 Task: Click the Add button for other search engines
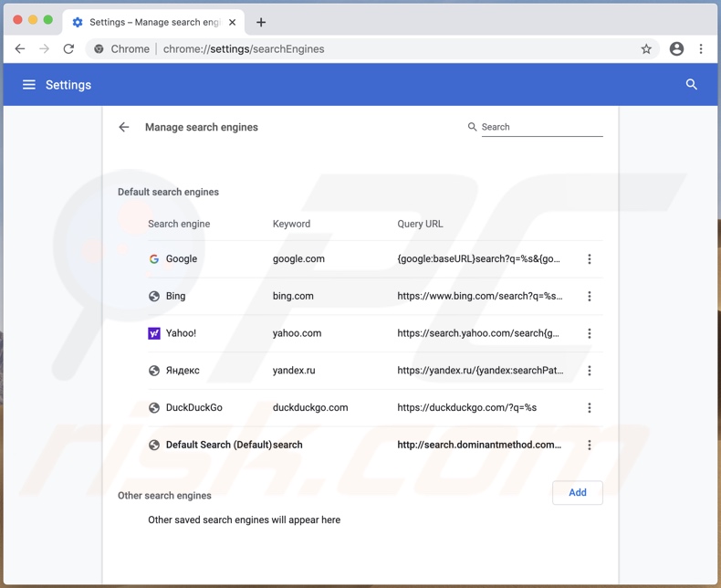point(577,493)
